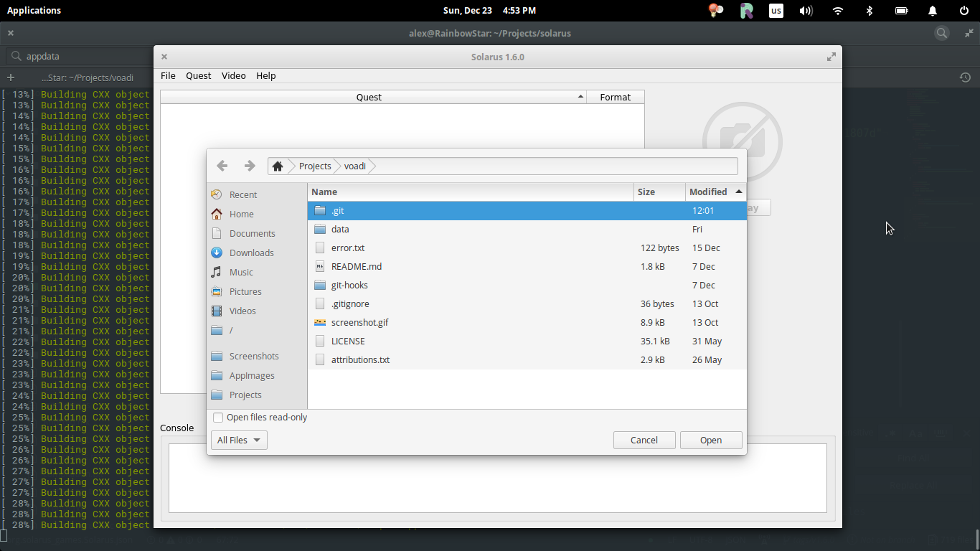Enable Open files read-only checkbox

(218, 418)
